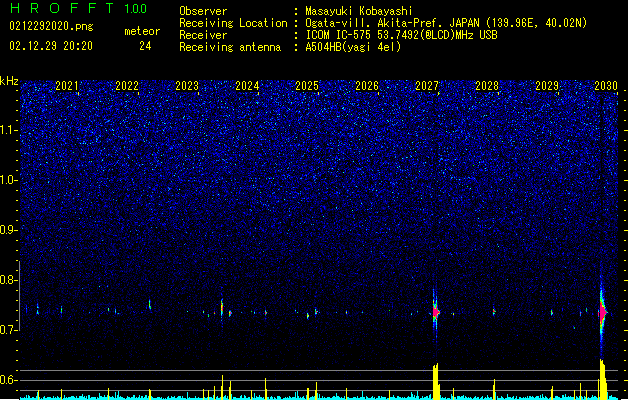Click the 2022 time marker
Image resolution: width=629 pixels, height=400 pixels.
point(127,86)
